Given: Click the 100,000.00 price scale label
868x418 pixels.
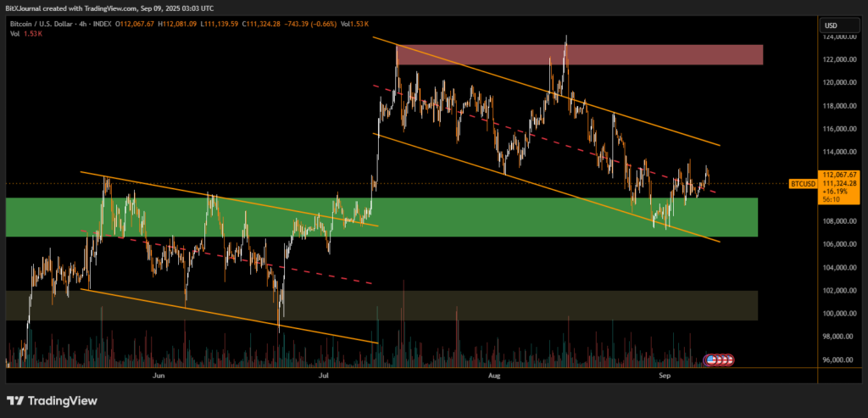Looking at the screenshot, I should click(835, 314).
